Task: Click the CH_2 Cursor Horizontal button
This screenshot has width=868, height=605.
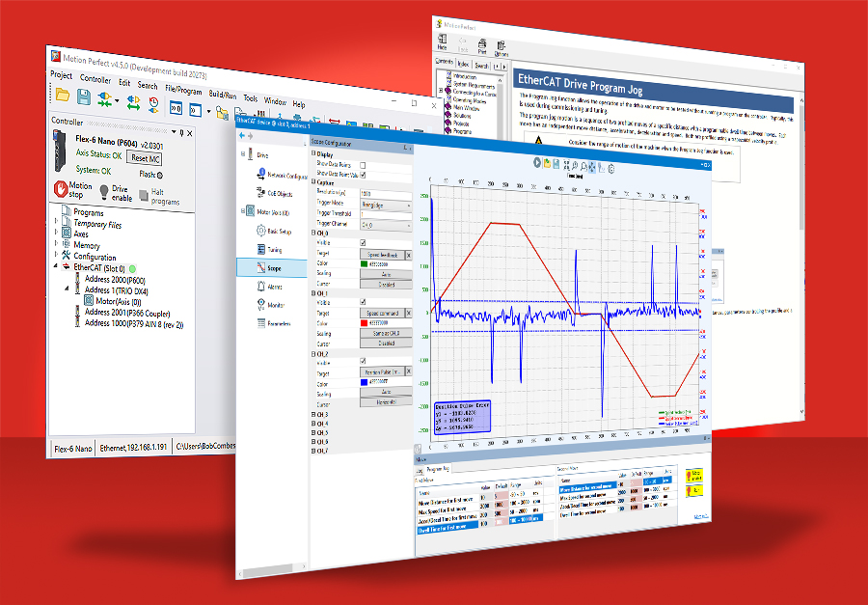Action: point(386,401)
